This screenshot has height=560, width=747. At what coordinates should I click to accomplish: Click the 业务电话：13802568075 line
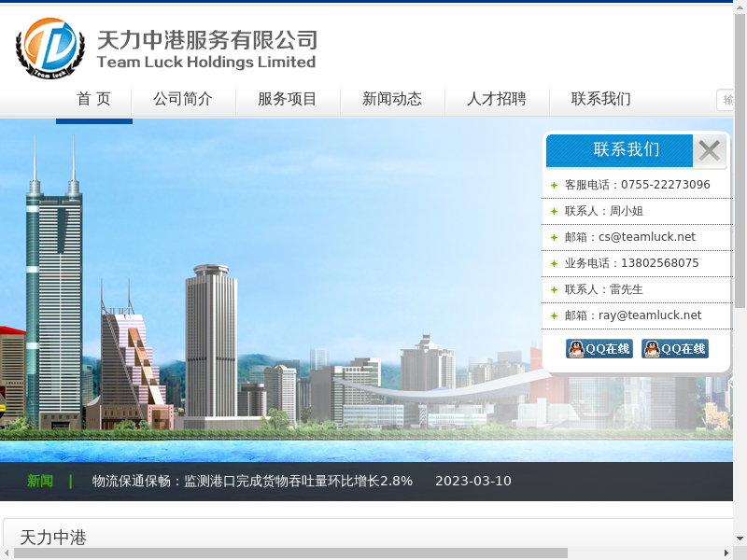632,263
